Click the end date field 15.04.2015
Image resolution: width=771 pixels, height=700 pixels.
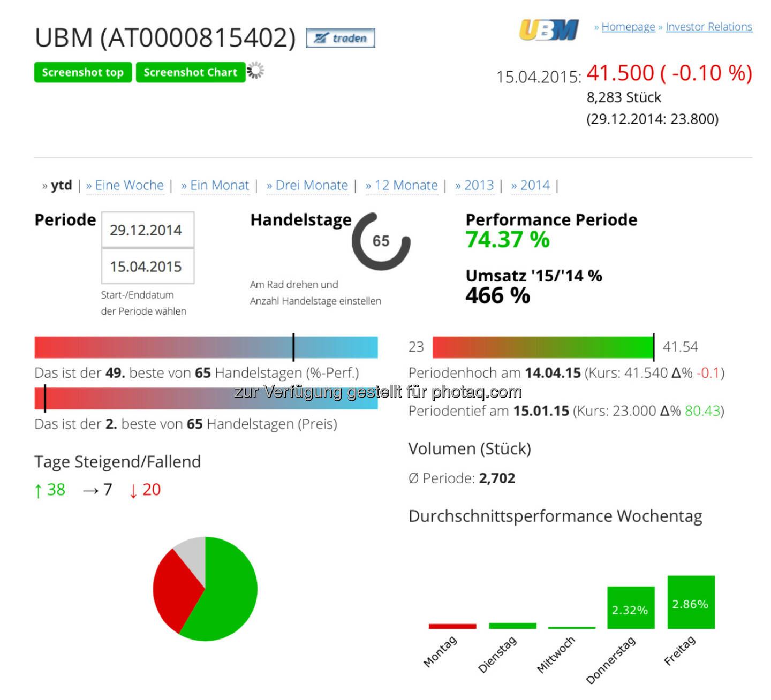pos(148,267)
